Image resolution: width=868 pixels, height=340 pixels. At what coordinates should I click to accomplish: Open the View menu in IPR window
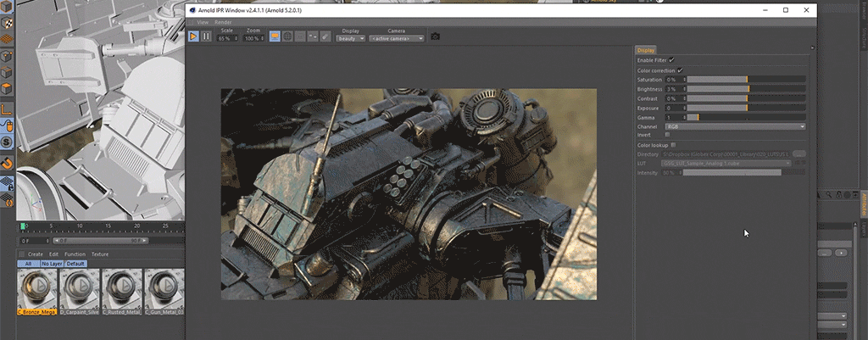(x=203, y=22)
